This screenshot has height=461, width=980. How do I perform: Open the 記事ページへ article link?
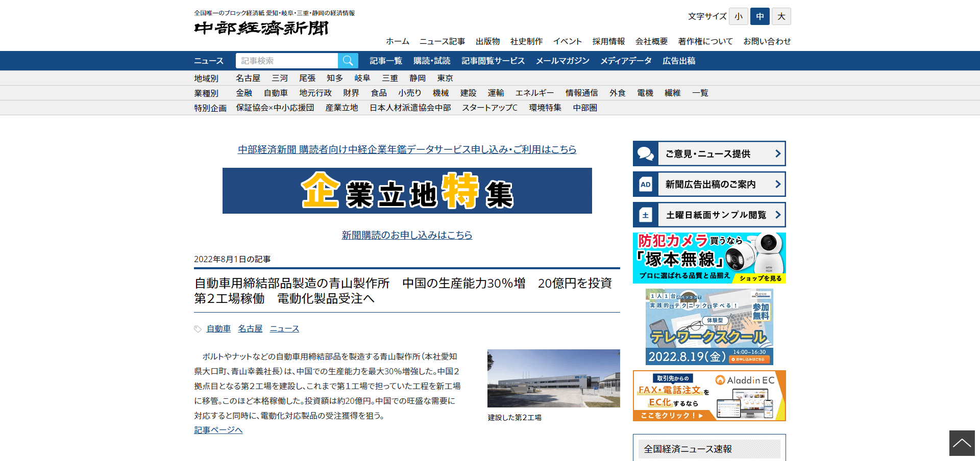coord(218,430)
